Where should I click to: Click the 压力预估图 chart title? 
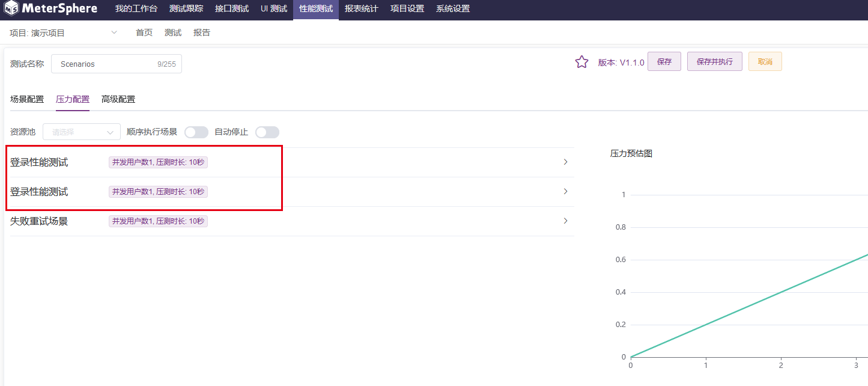coord(631,153)
